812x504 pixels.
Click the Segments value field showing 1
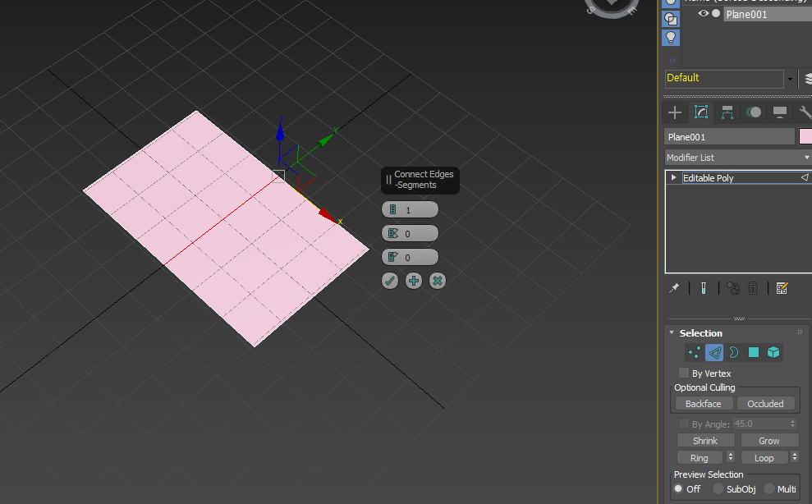point(410,209)
